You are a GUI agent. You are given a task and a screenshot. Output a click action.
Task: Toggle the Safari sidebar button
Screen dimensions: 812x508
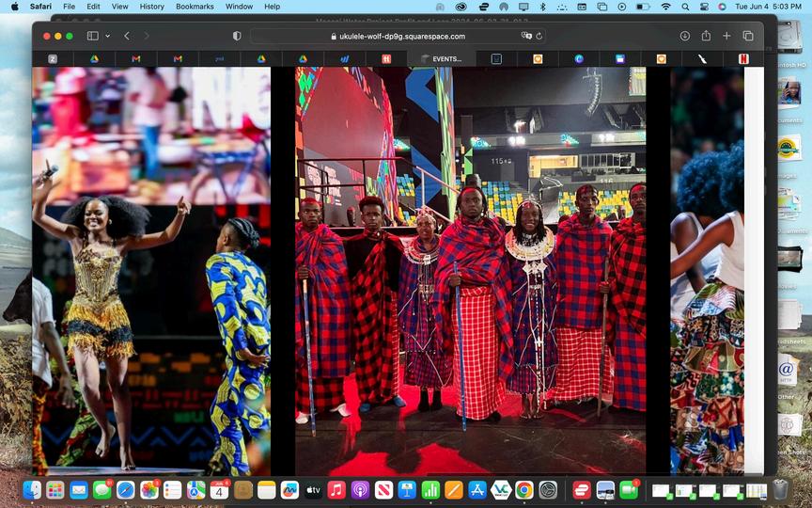tap(92, 36)
